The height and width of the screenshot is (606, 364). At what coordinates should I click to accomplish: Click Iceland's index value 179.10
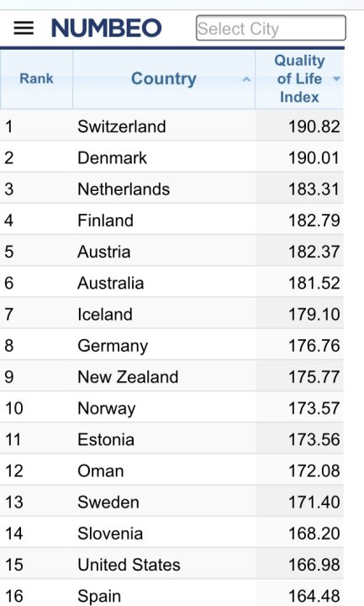[314, 314]
